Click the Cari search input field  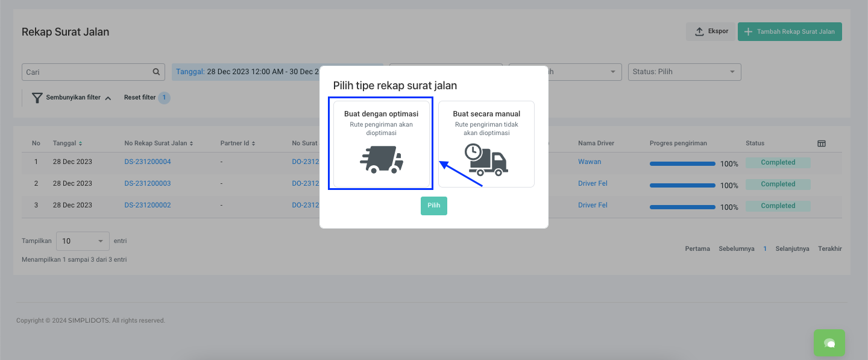coord(87,72)
